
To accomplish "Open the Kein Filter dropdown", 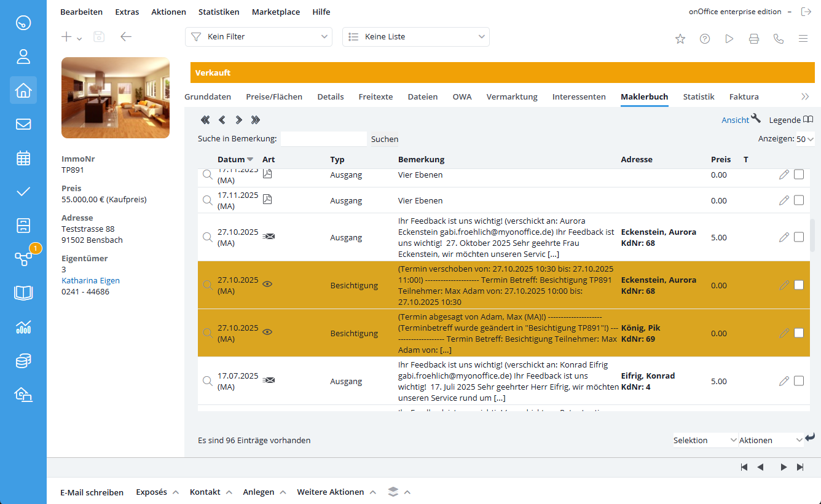I will [x=258, y=37].
